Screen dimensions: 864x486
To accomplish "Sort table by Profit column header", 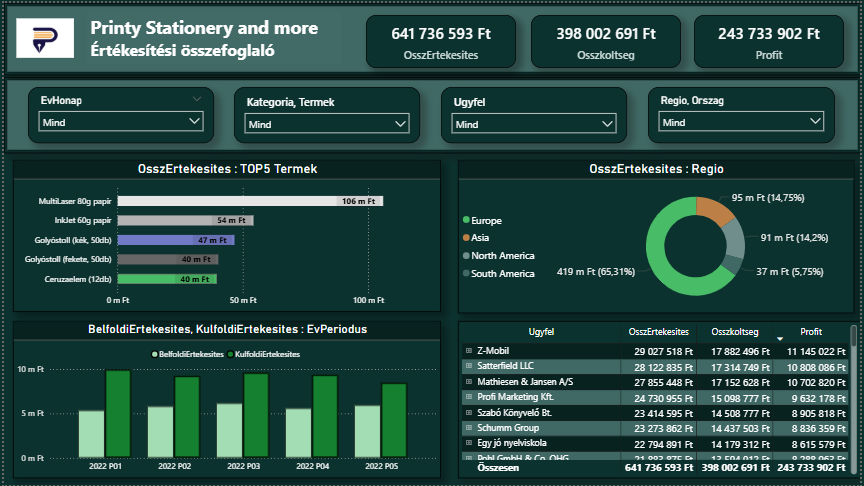I will (x=811, y=332).
